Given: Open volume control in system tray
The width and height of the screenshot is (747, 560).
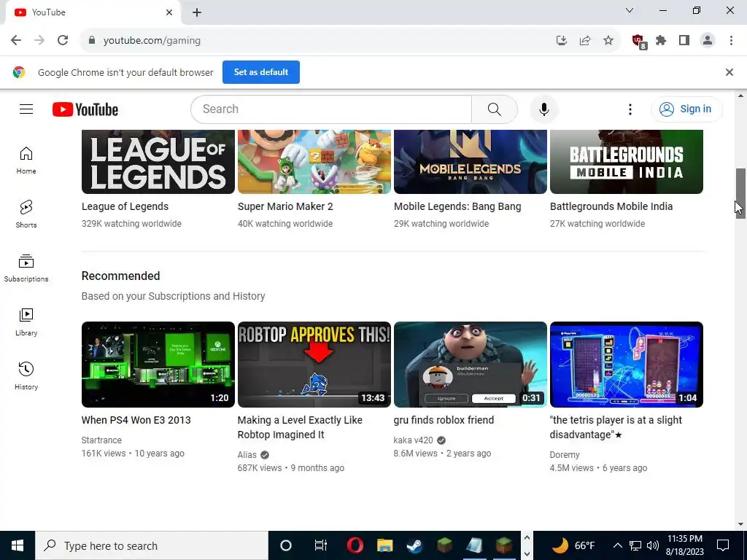Looking at the screenshot, I should coord(653,545).
